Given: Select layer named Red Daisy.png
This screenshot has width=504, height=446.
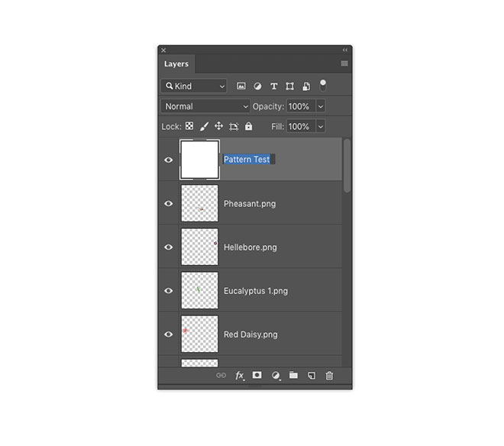Looking at the screenshot, I should coord(250,334).
